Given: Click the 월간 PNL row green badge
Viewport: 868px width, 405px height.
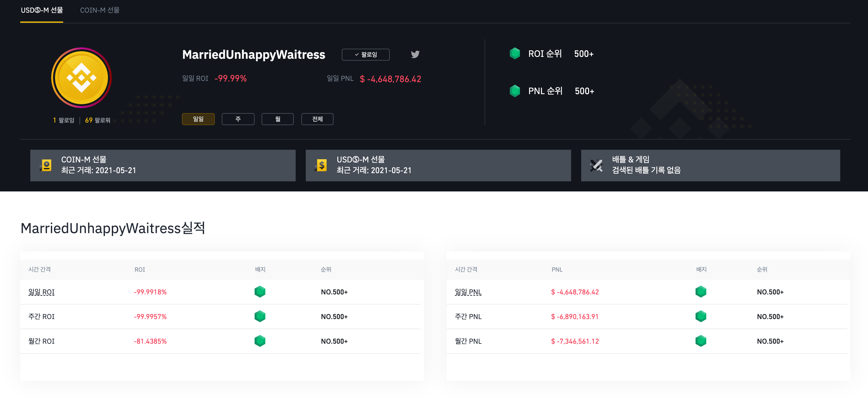Looking at the screenshot, I should 701,341.
